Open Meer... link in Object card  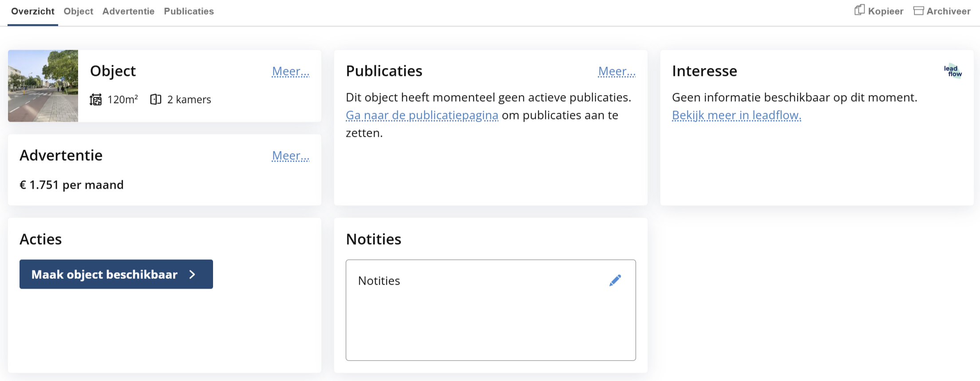(290, 71)
